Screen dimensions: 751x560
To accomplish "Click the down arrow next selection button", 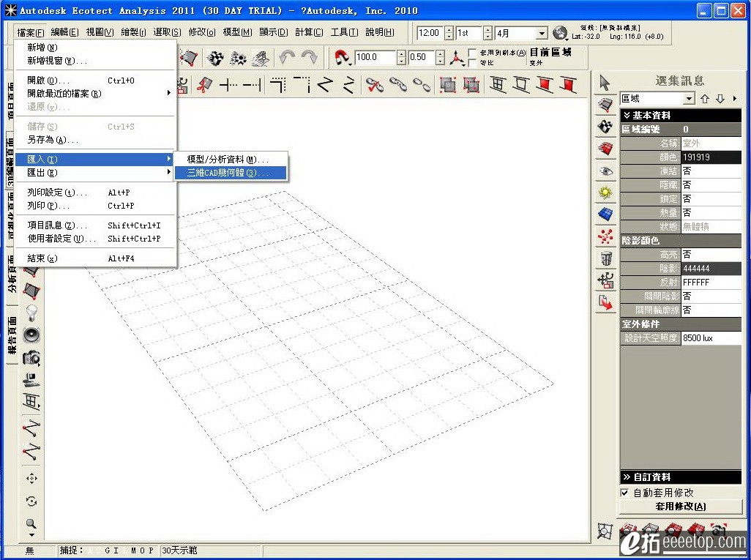I will click(720, 99).
